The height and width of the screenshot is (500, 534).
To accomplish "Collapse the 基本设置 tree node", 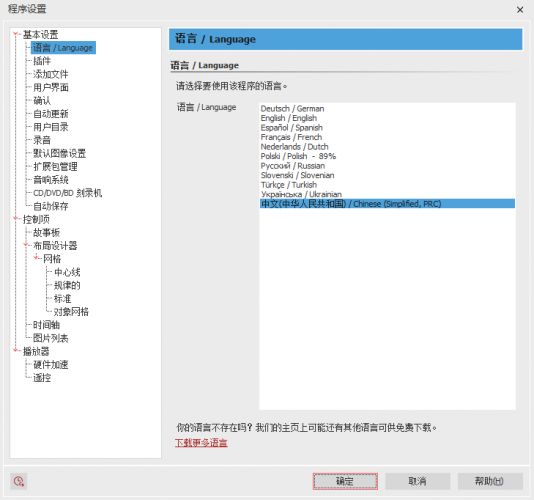I will pyautogui.click(x=15, y=34).
